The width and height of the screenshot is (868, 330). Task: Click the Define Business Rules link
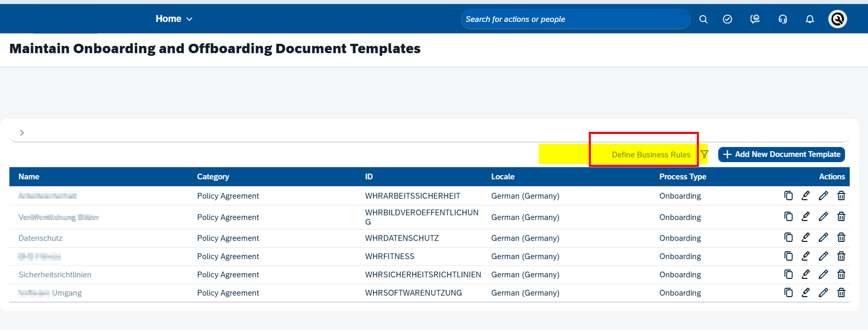651,155
